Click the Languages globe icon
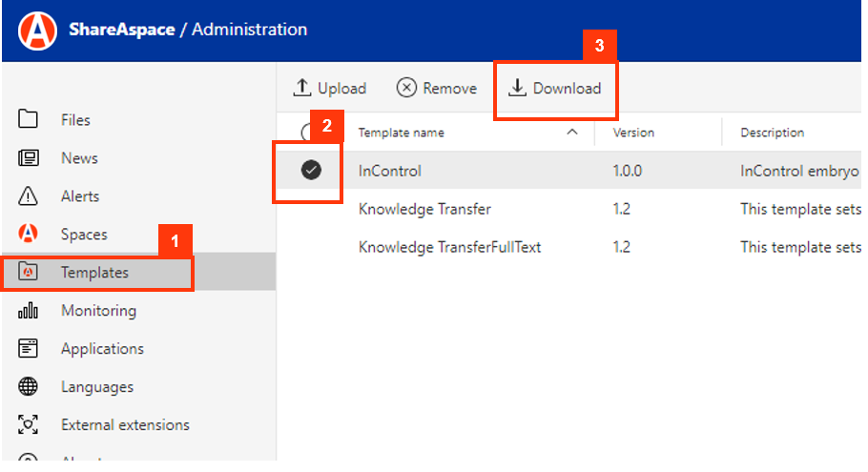Image resolution: width=868 pixels, height=472 pixels. [x=28, y=386]
